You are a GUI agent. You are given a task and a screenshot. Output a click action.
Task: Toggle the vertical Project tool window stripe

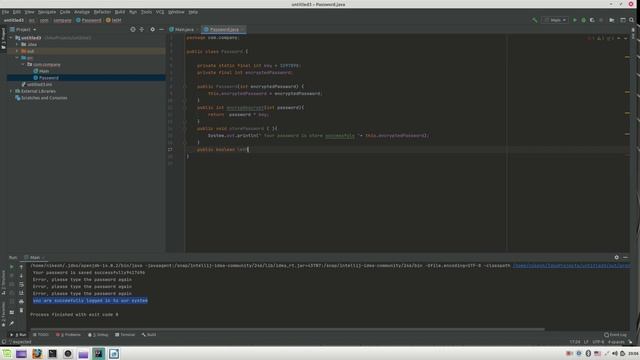[x=3, y=39]
